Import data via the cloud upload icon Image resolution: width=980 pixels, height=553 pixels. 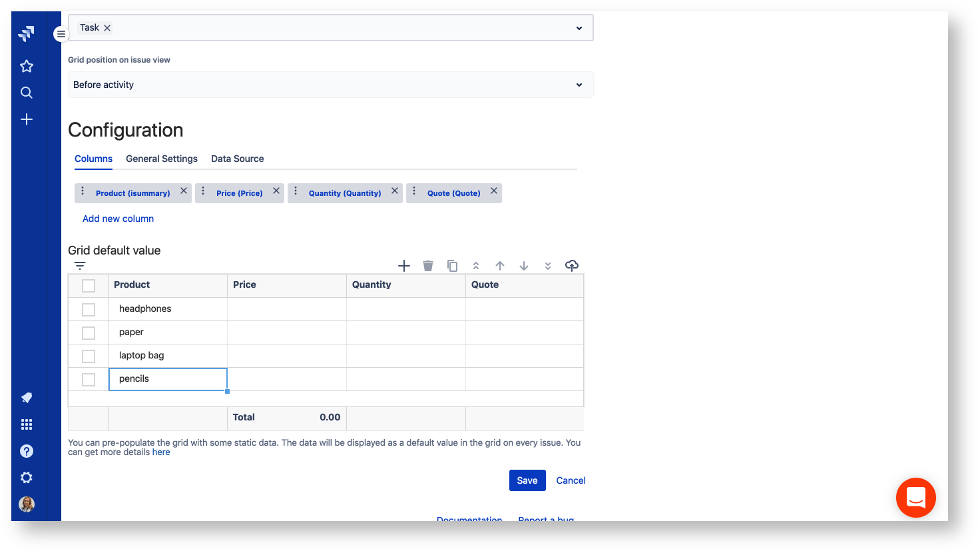point(572,265)
